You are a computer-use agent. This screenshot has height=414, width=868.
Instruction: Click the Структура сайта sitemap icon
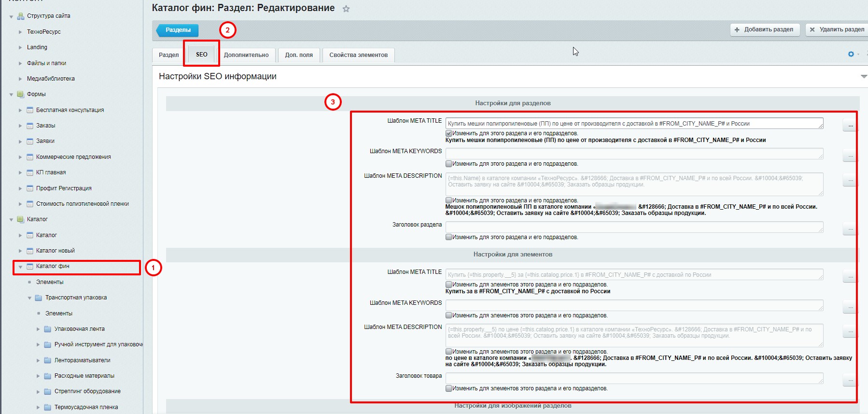21,16
